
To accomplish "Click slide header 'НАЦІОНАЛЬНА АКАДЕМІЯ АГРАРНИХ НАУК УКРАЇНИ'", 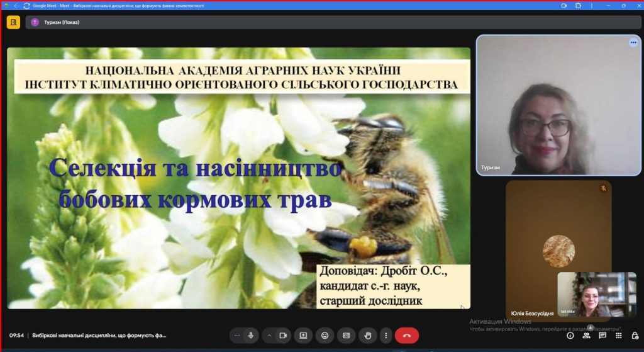I will click(243, 71).
